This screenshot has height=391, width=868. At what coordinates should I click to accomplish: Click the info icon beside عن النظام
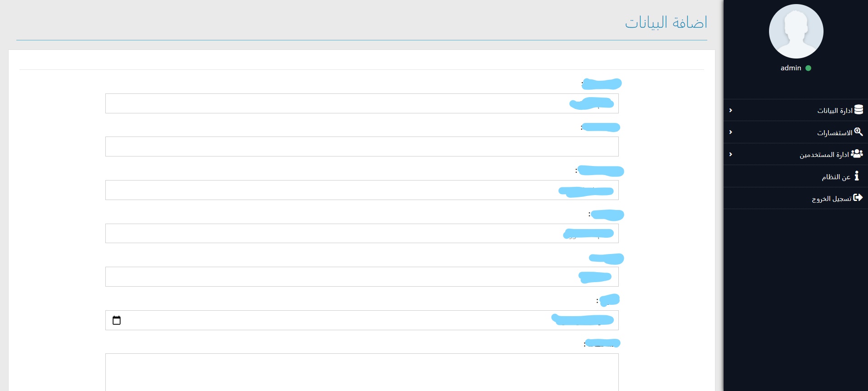coord(857,176)
